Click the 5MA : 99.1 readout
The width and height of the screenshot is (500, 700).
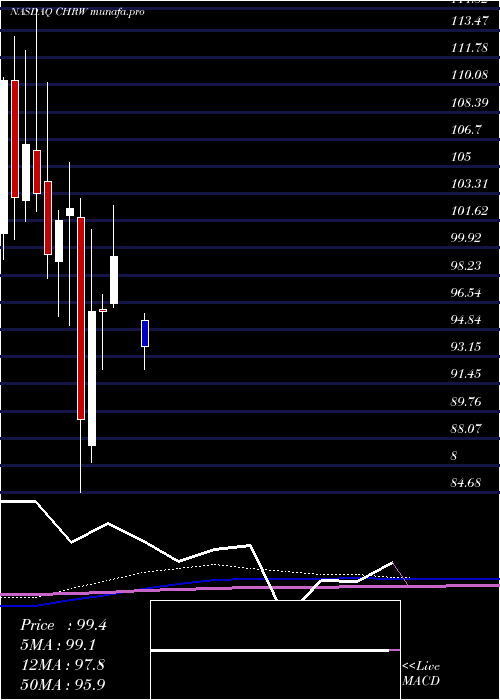click(58, 645)
